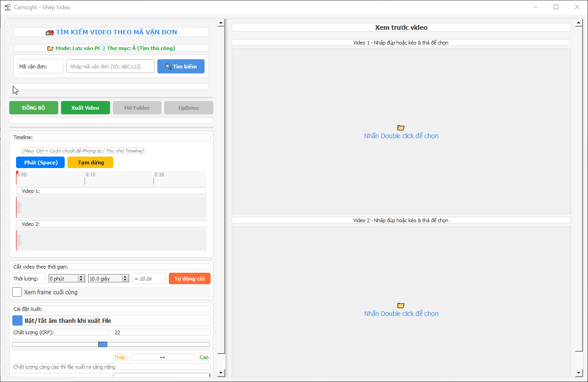Click the folder icon in Video 1 preview
The height and width of the screenshot is (382, 588).
click(401, 128)
